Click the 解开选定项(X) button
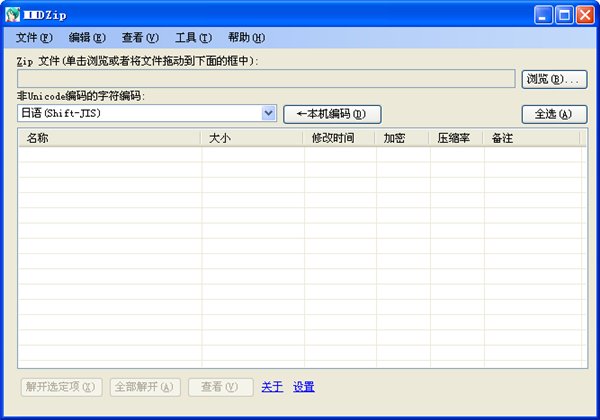 click(x=61, y=387)
